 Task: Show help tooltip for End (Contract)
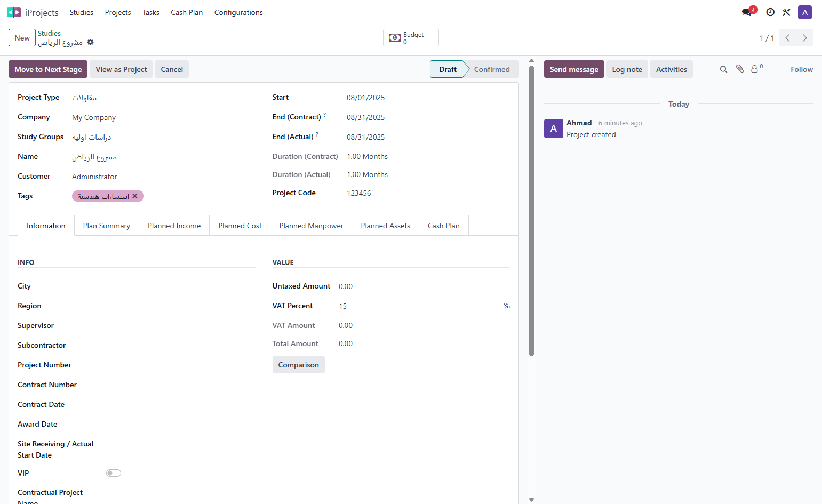[x=324, y=115]
